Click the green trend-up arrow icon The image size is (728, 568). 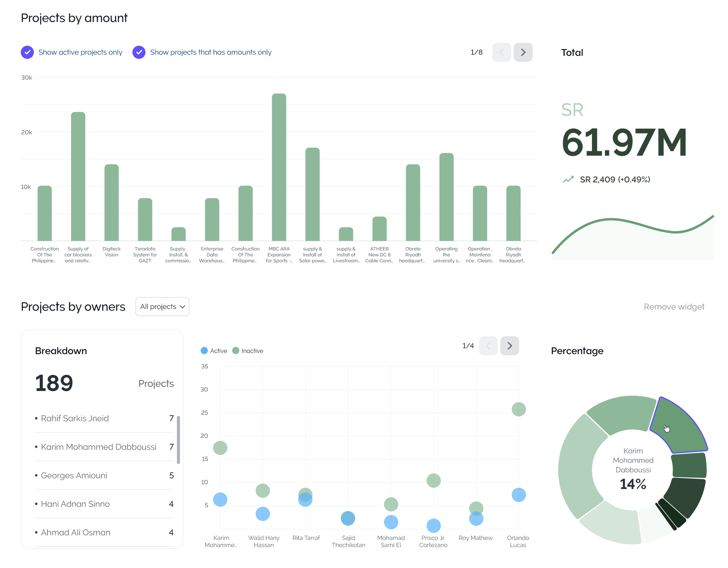coord(568,179)
